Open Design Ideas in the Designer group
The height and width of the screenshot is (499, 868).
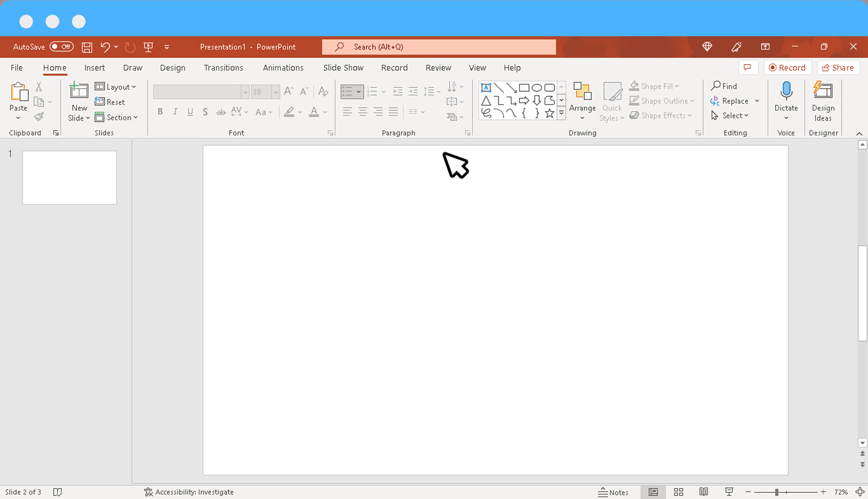click(x=823, y=100)
